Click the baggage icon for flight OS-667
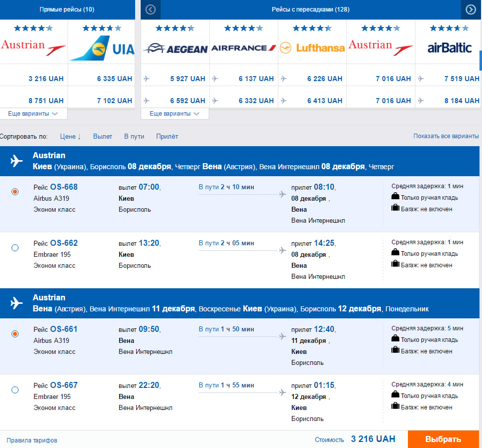 [395, 405]
